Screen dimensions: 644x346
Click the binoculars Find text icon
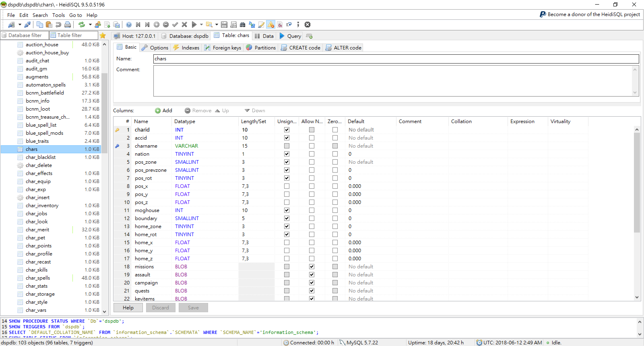coord(242,25)
